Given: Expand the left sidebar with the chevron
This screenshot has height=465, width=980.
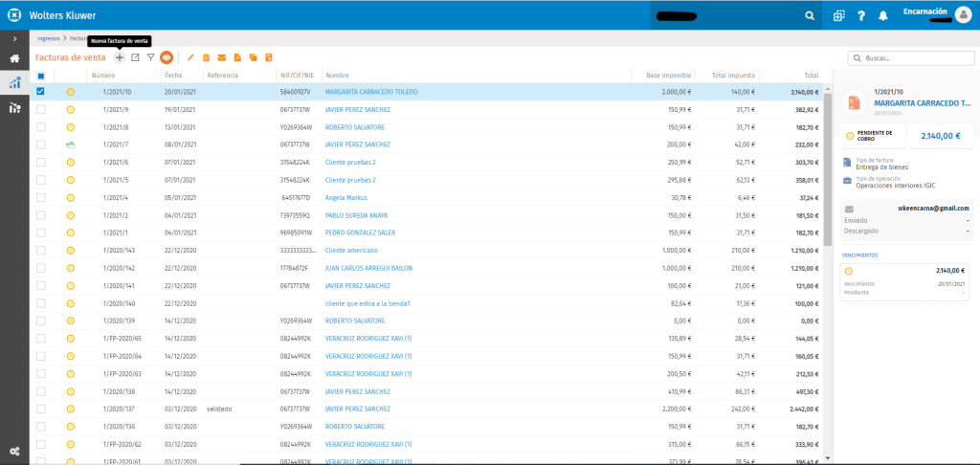Looking at the screenshot, I should coord(14,39).
